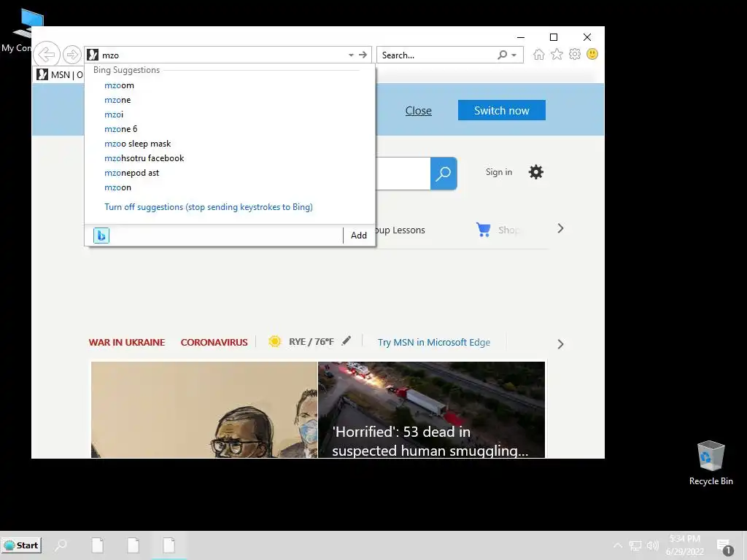Image resolution: width=747 pixels, height=560 pixels.
Task: Click the Go arrow in address bar
Action: [363, 55]
